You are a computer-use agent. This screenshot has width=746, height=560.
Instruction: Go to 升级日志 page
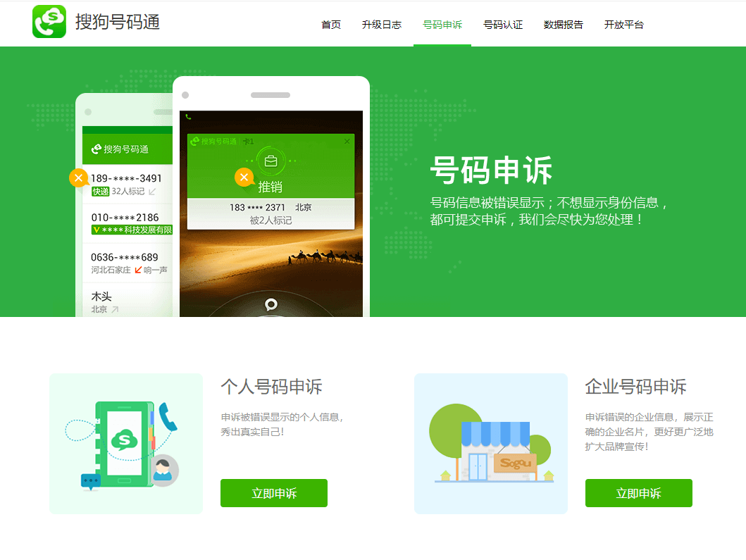coord(382,25)
